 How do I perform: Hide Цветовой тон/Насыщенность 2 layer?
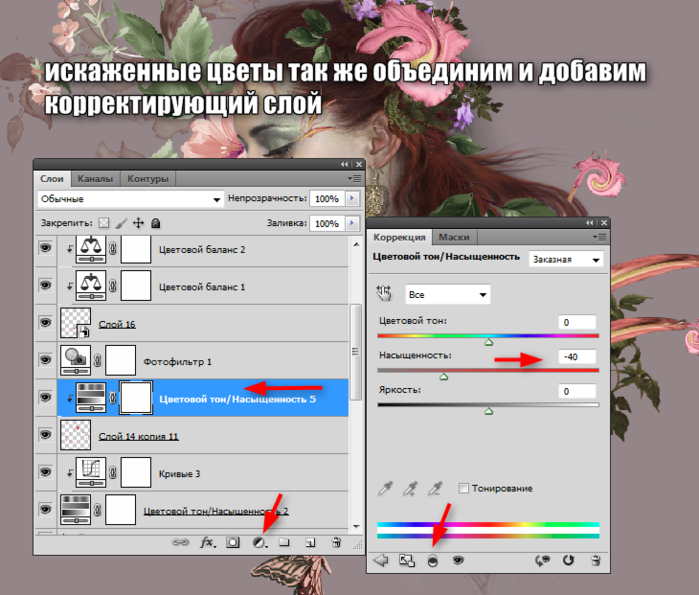(x=45, y=509)
